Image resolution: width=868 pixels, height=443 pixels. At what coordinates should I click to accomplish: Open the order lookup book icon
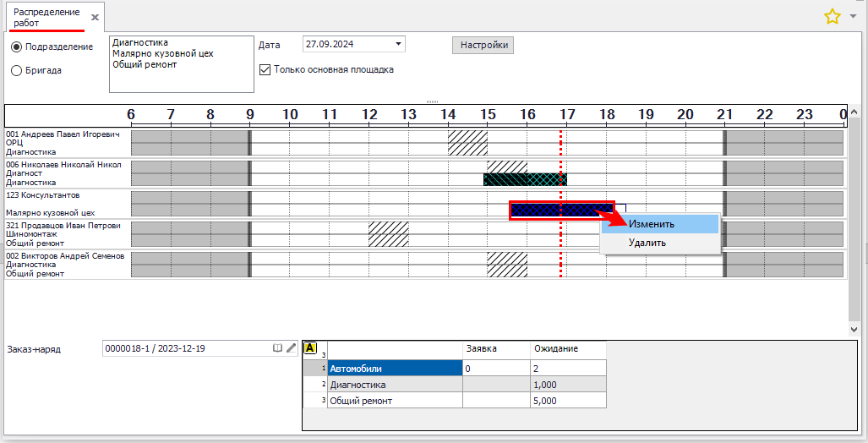(276, 347)
